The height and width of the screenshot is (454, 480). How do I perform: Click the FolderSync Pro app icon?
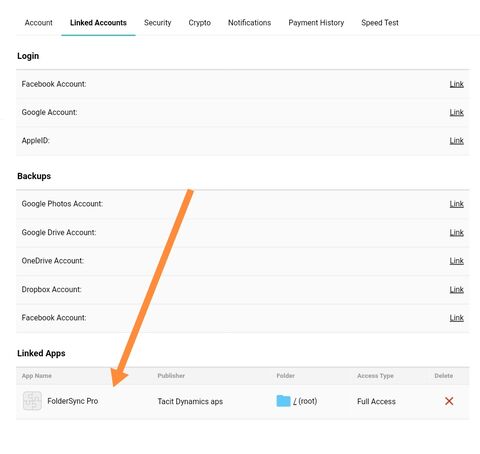32,401
